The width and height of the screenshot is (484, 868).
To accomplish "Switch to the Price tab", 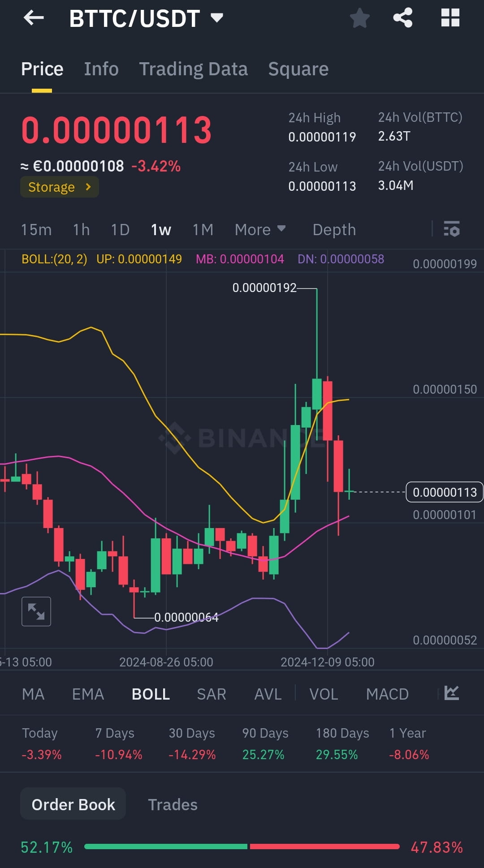I will pyautogui.click(x=42, y=69).
